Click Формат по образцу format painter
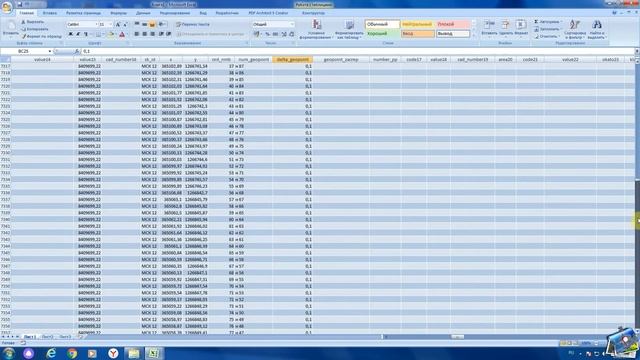 tap(41, 36)
